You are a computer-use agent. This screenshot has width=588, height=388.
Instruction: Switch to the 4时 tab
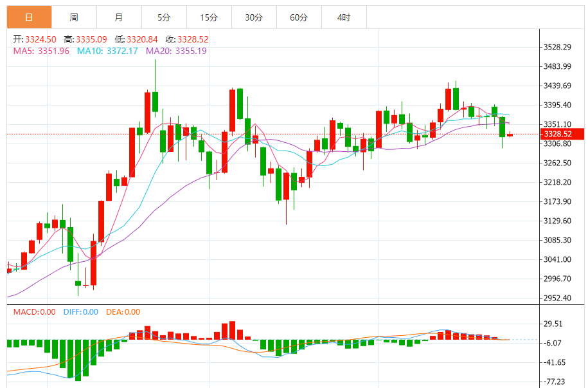coord(344,17)
